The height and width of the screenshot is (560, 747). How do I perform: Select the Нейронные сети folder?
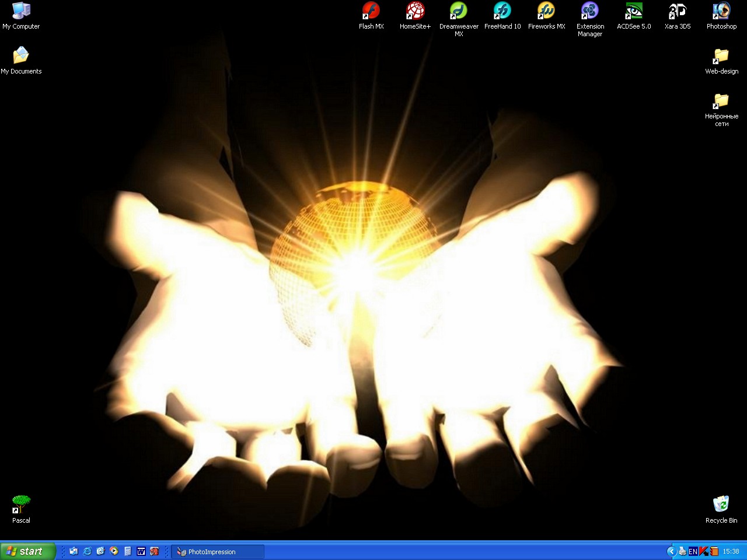[721, 101]
